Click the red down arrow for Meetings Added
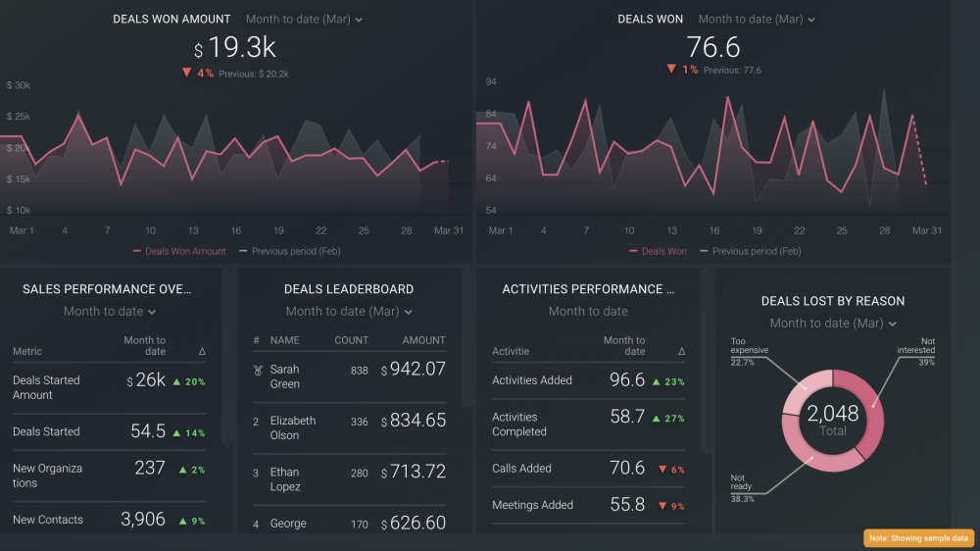 [x=663, y=507]
